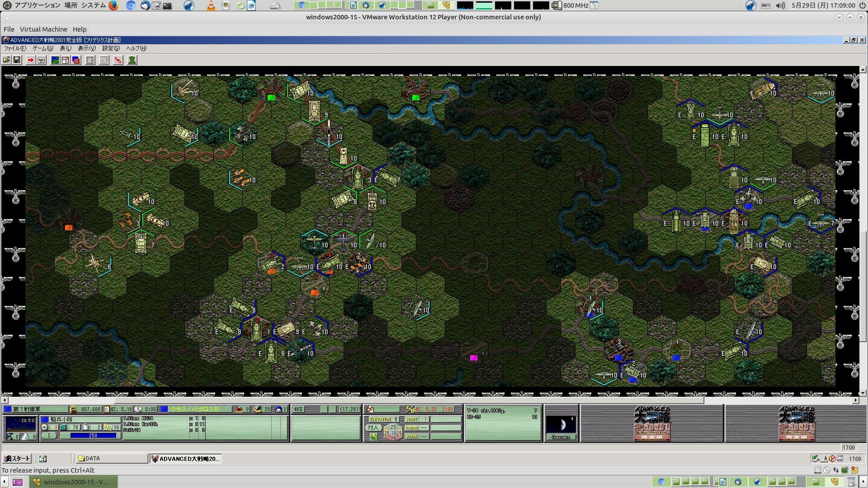Open file with the folder toolbar icon

(6, 60)
